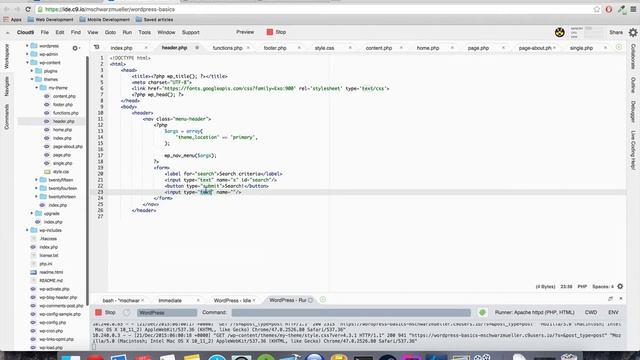This screenshot has height=360, width=640.
Task: Open the File menu
Action: [x=44, y=32]
